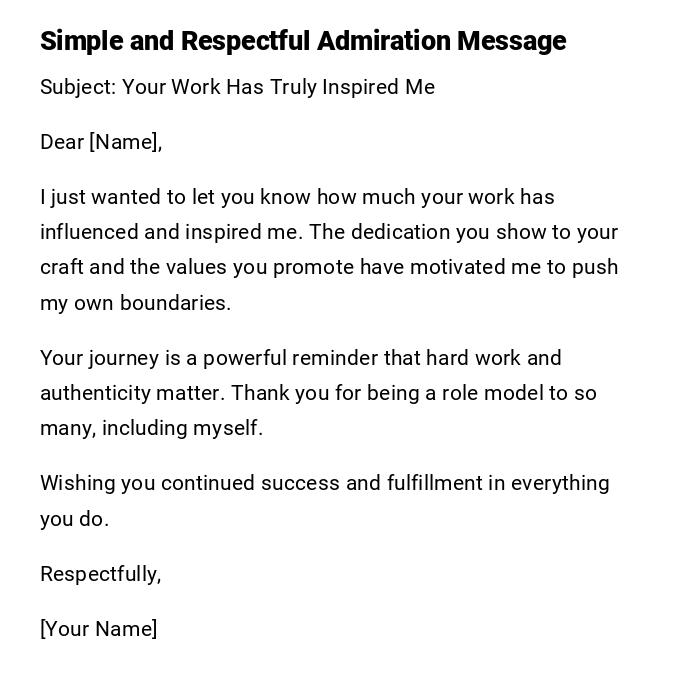Click the word "Subject:" in the subject line

point(78,87)
